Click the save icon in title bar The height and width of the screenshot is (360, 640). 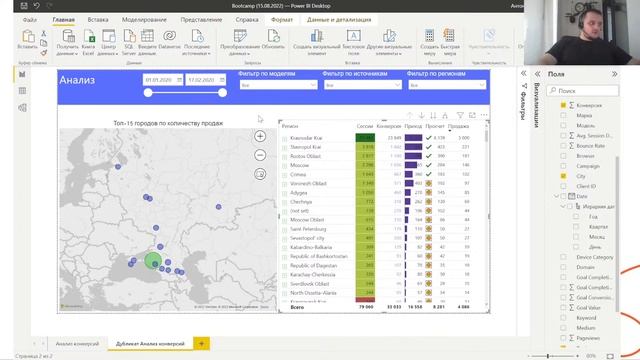(x=24, y=6)
